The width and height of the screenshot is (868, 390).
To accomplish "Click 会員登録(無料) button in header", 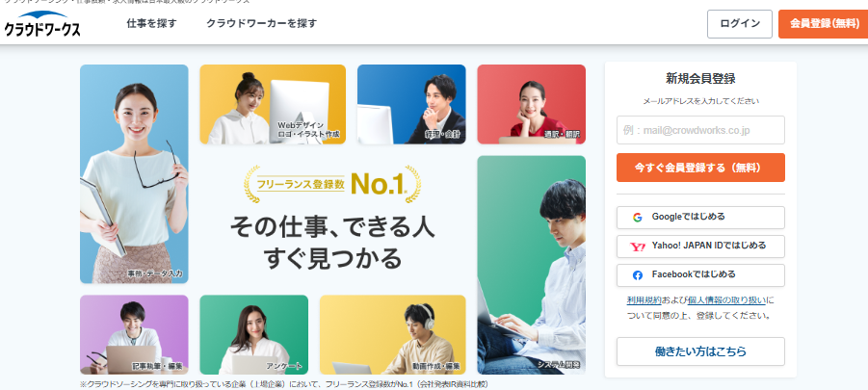I will [824, 24].
